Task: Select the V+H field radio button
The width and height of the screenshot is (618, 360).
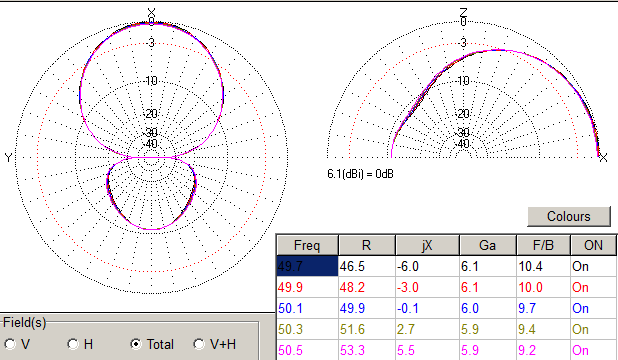Action: pos(199,344)
